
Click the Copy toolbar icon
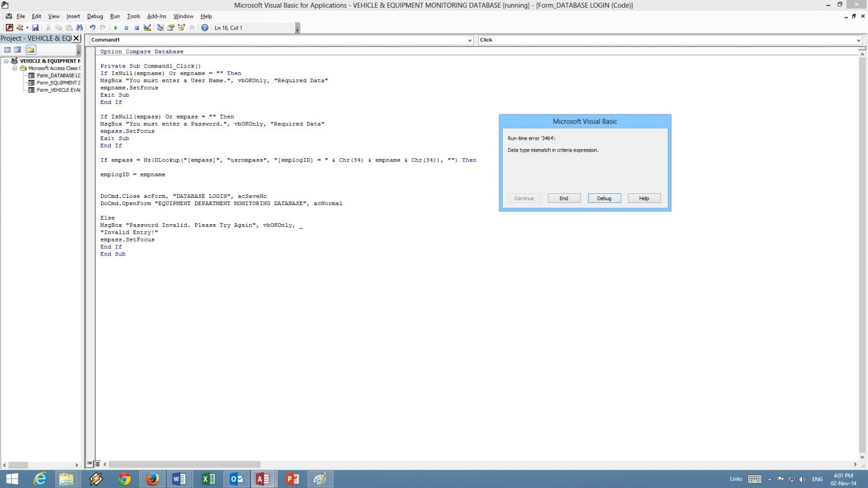coord(58,27)
